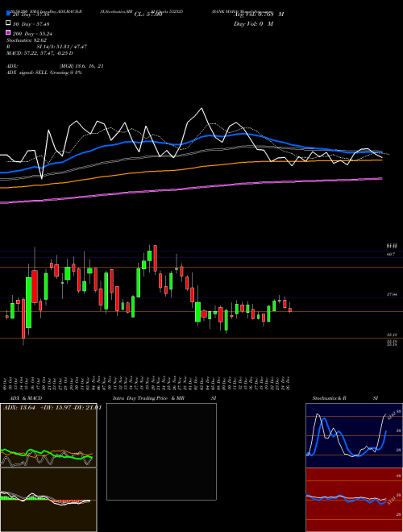Click the 'ADX signal: SELL Growing @ 3%' text

44,73
